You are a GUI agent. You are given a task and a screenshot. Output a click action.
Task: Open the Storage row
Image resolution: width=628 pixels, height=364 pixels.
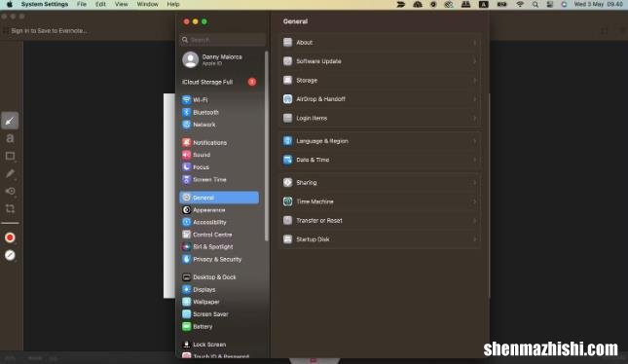point(380,80)
